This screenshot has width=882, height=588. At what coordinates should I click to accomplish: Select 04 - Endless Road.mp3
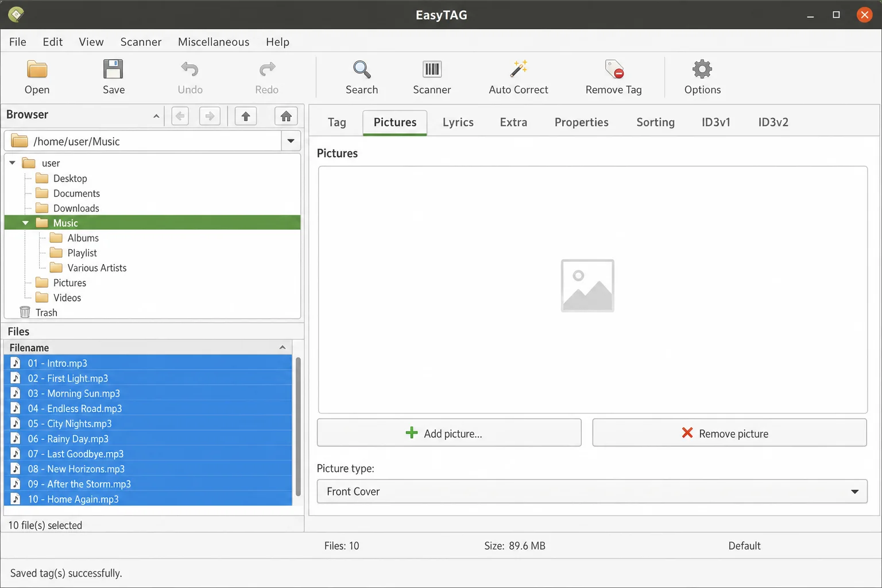pos(148,408)
